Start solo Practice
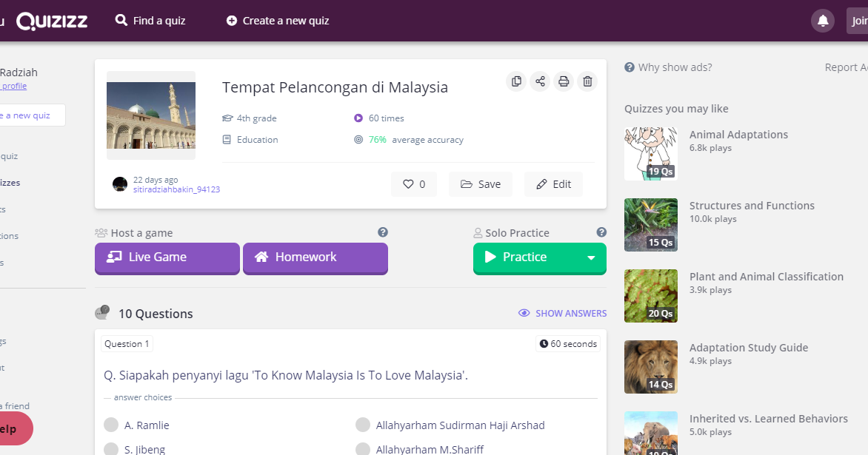 pos(524,257)
